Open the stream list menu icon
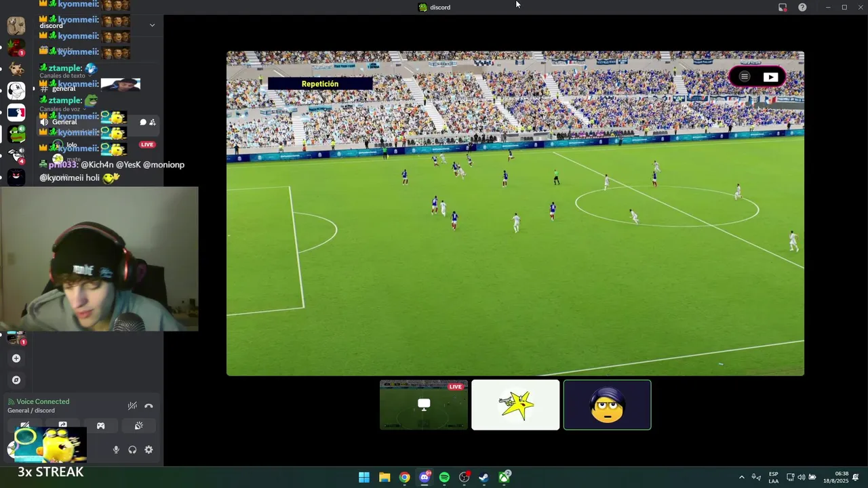This screenshot has height=488, width=868. 745,77
